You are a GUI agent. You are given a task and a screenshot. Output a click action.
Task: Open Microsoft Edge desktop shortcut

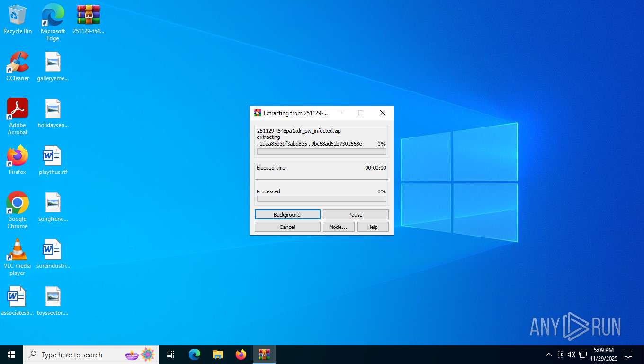point(53,22)
